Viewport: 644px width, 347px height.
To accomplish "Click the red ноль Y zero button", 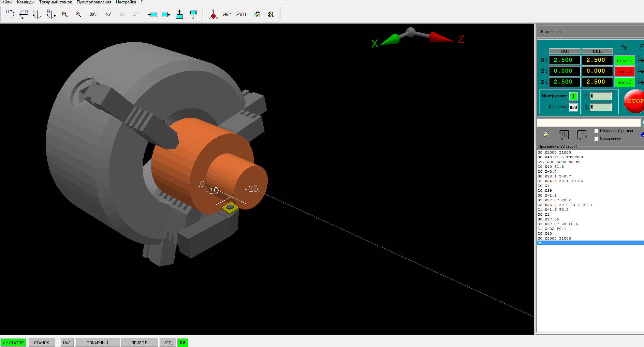I will (625, 71).
